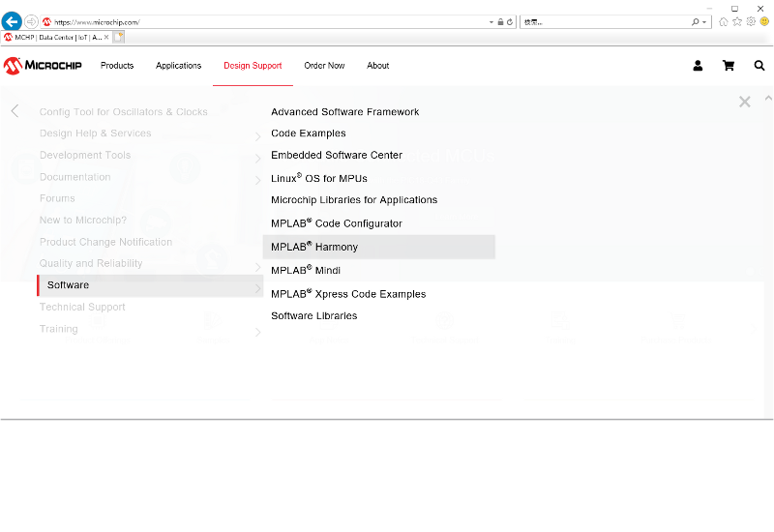The width and height of the screenshot is (774, 532).
Task: Open browser settings gear
Action: tap(751, 21)
